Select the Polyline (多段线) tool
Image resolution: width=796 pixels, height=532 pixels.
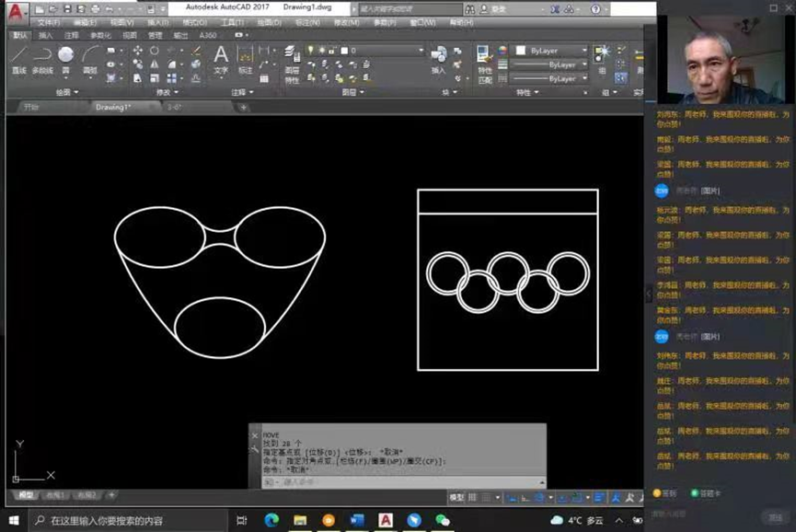point(42,56)
